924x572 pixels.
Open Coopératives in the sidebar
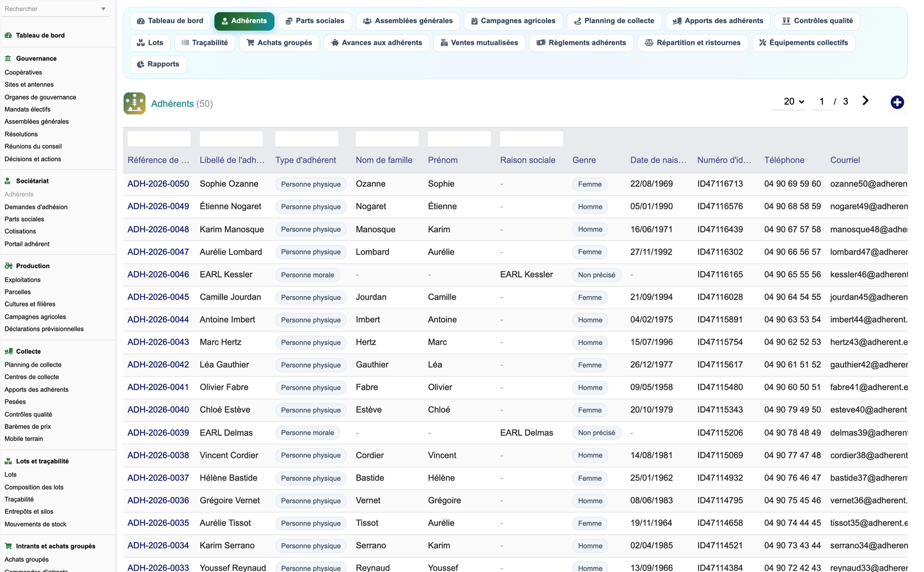tap(23, 72)
